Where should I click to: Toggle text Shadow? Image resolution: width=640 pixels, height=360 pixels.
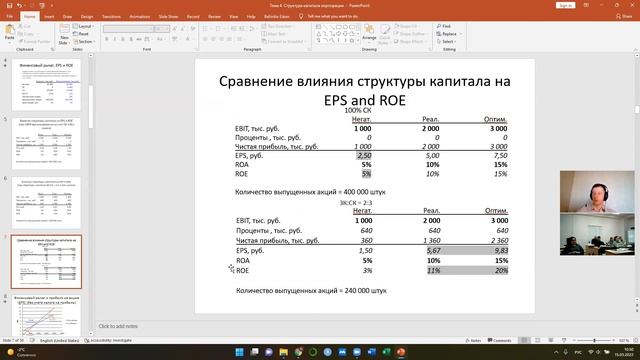click(x=131, y=39)
